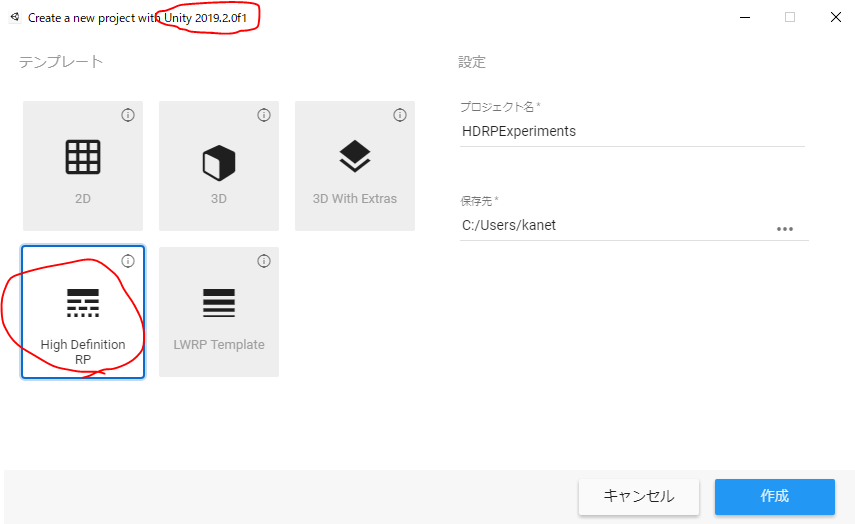Browse for save location with the ellipsis button

click(x=785, y=229)
